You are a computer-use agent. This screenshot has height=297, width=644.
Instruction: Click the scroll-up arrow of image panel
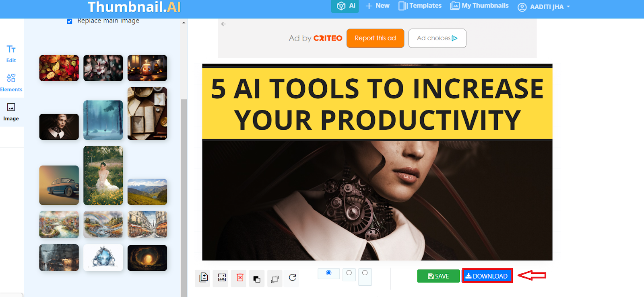(x=184, y=23)
